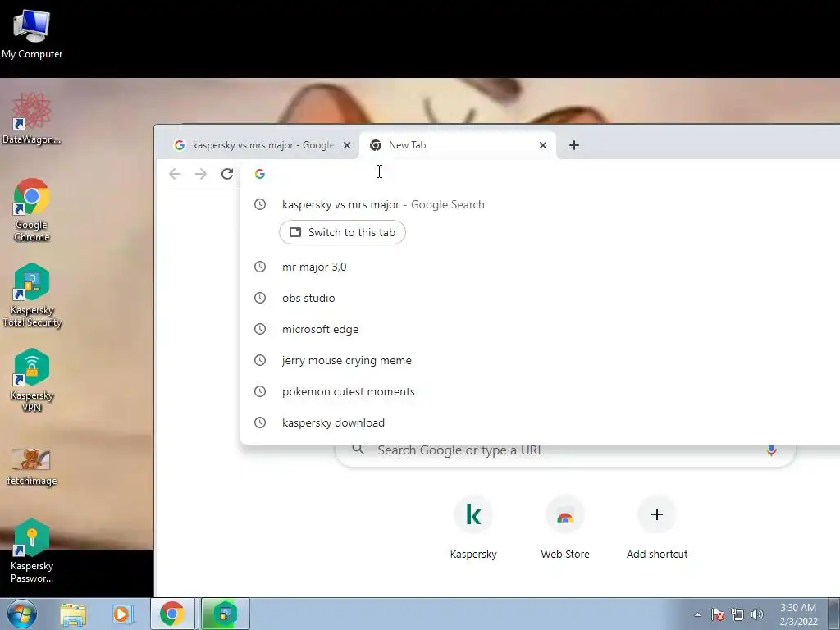The width and height of the screenshot is (840, 630).
Task: Select 'microsoft edge' suggestion
Action: pyautogui.click(x=540, y=329)
